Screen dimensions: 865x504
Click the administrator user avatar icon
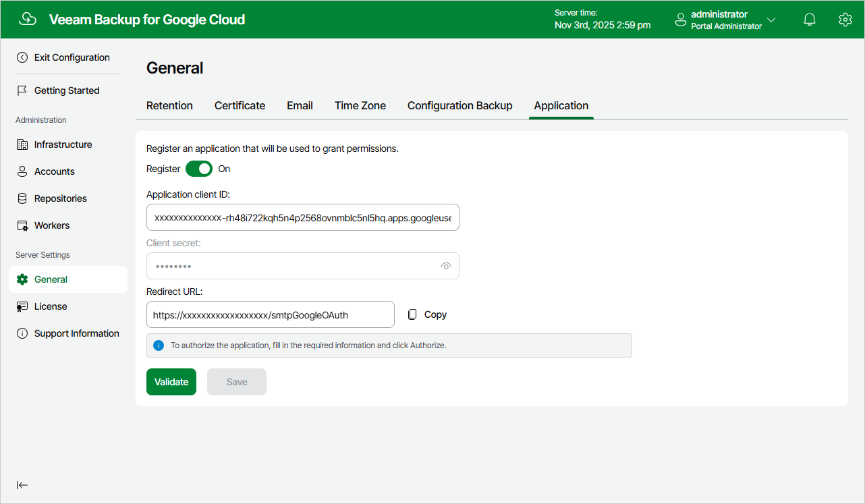click(681, 20)
